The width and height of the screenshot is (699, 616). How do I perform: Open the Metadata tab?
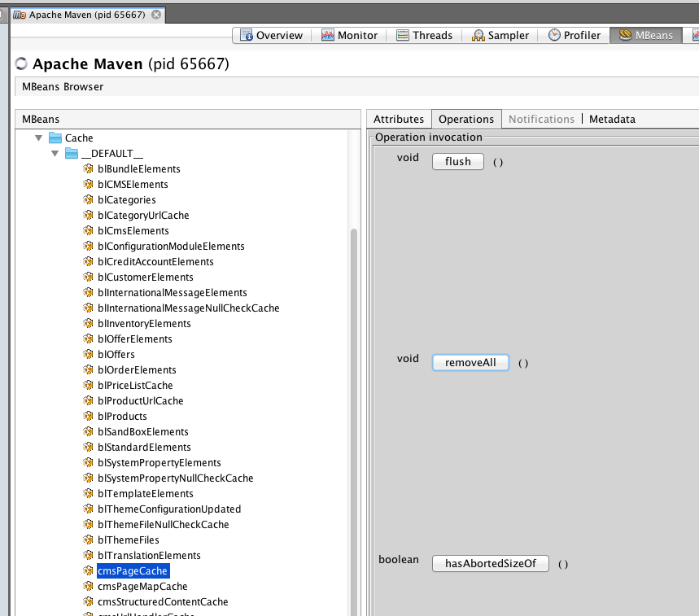612,119
